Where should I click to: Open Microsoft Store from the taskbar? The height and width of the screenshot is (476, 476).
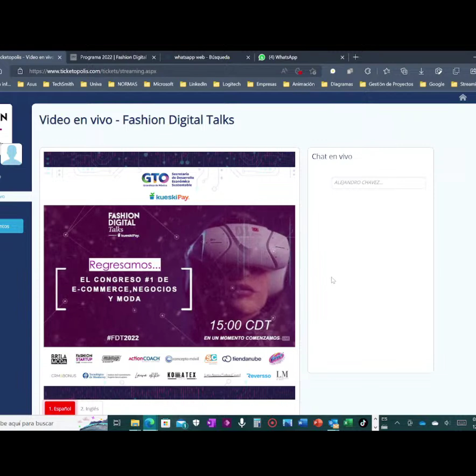[x=165, y=423]
